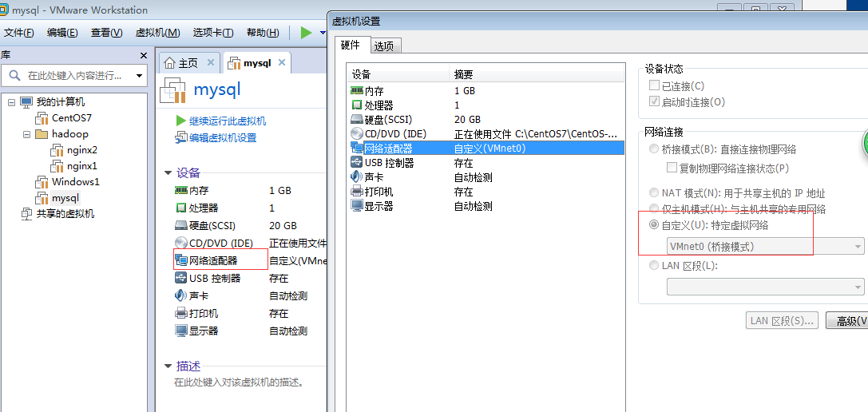The height and width of the screenshot is (412, 868).
Task: Click the green power-on play icon in toolbar
Action: (x=306, y=33)
